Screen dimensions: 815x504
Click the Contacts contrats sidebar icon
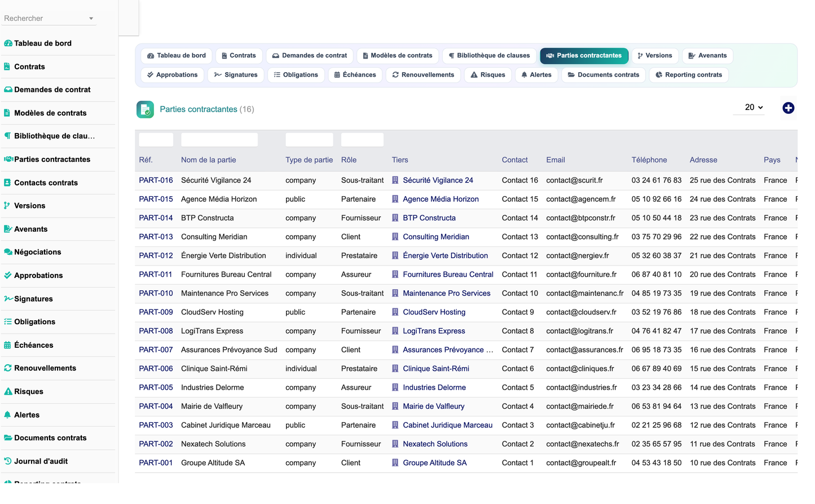tap(7, 183)
